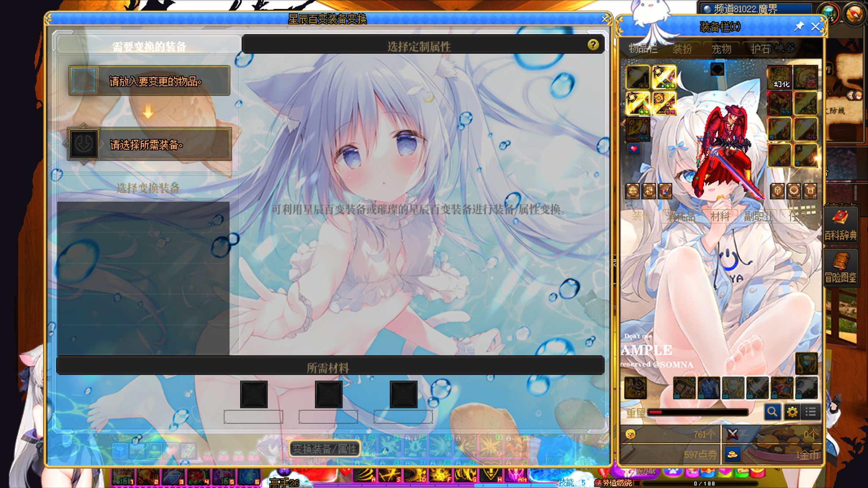The width and height of the screenshot is (868, 488).
Task: Open the 冒险图鉴 book button
Action: (x=841, y=267)
